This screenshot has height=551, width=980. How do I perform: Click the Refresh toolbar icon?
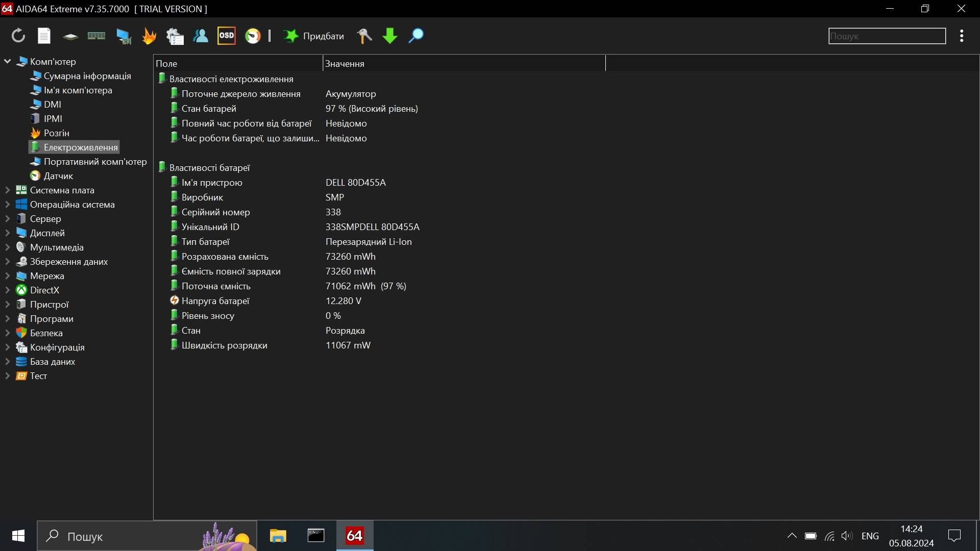(18, 36)
